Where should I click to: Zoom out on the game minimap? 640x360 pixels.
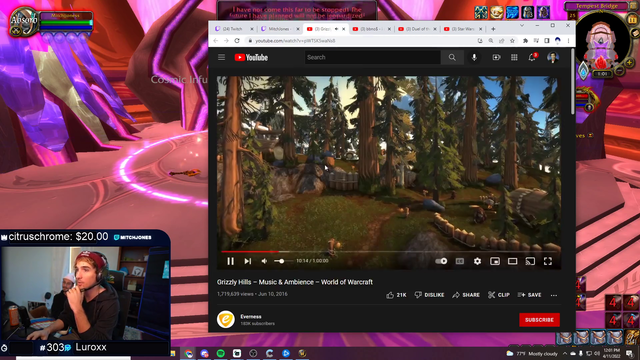tap(620, 71)
